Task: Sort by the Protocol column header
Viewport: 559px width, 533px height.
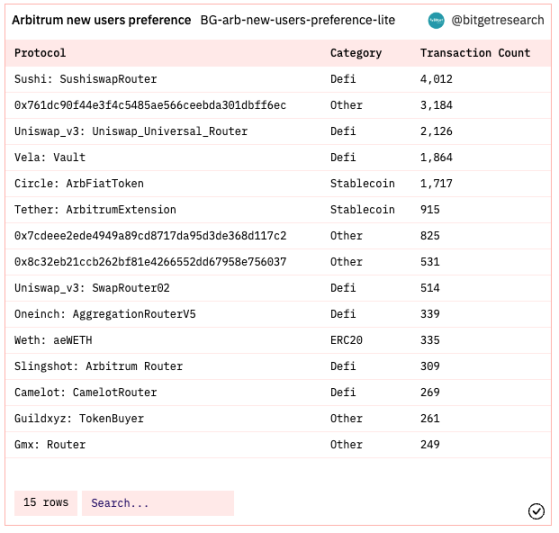Action: (40, 53)
